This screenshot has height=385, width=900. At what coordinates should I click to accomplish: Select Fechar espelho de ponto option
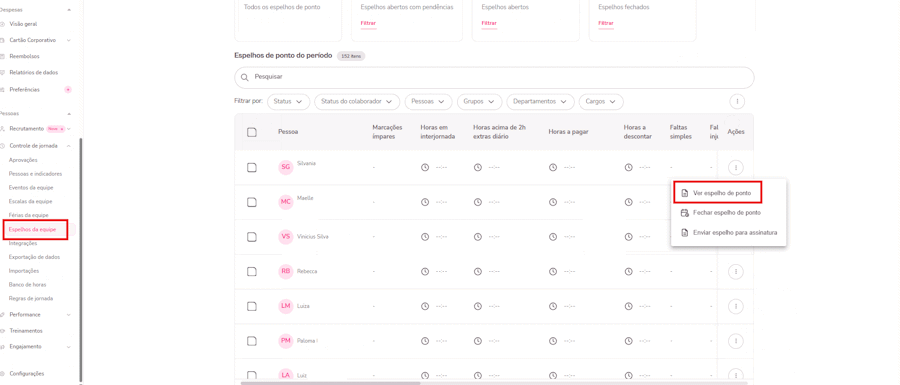click(x=721, y=212)
